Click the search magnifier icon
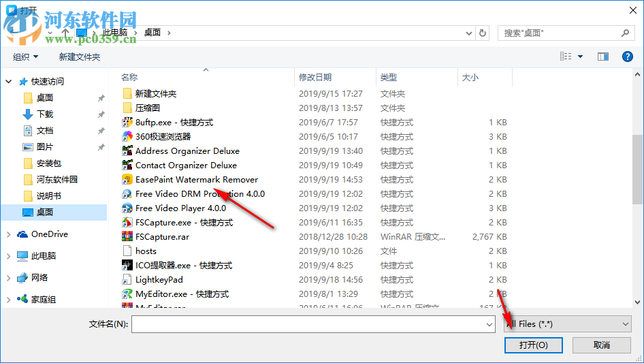 pyautogui.click(x=625, y=33)
